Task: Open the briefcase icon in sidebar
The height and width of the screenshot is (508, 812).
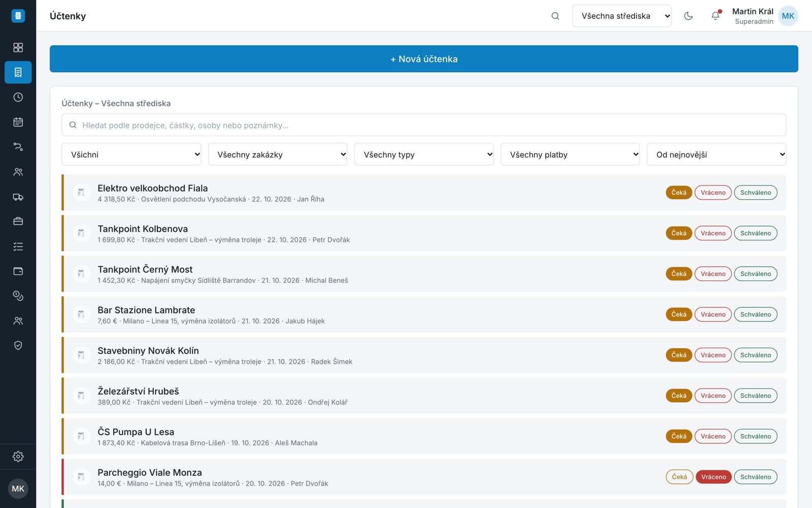Action: click(18, 221)
